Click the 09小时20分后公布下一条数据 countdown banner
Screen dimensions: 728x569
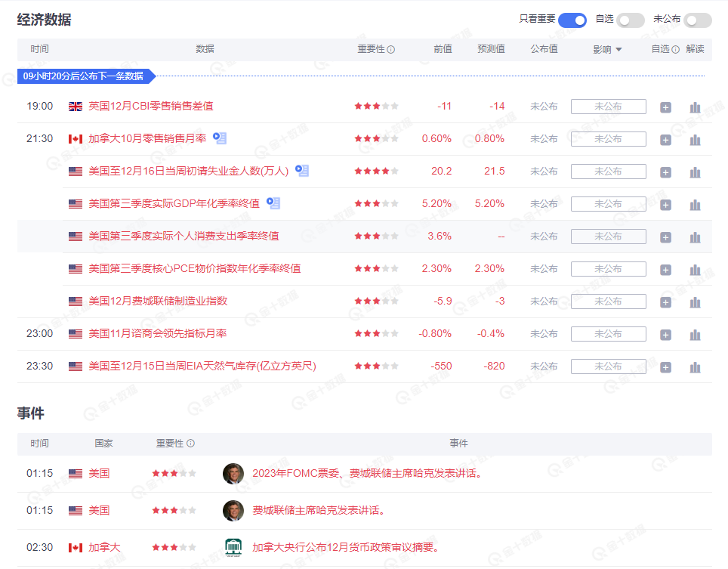coord(82,76)
